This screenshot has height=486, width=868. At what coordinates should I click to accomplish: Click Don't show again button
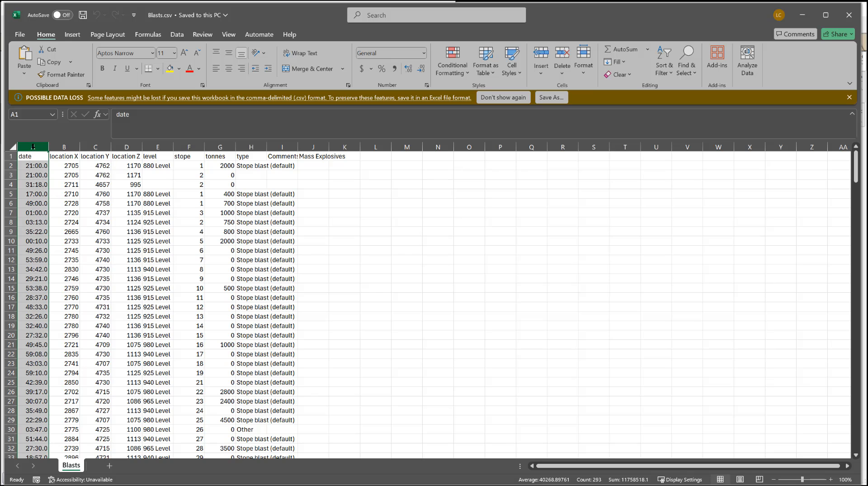[x=503, y=97]
